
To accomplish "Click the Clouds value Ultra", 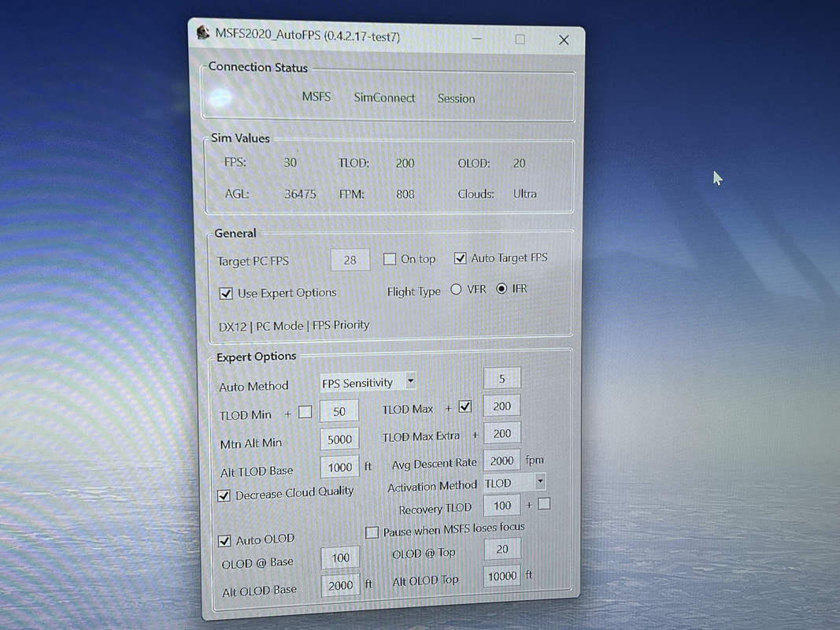I will click(x=524, y=194).
